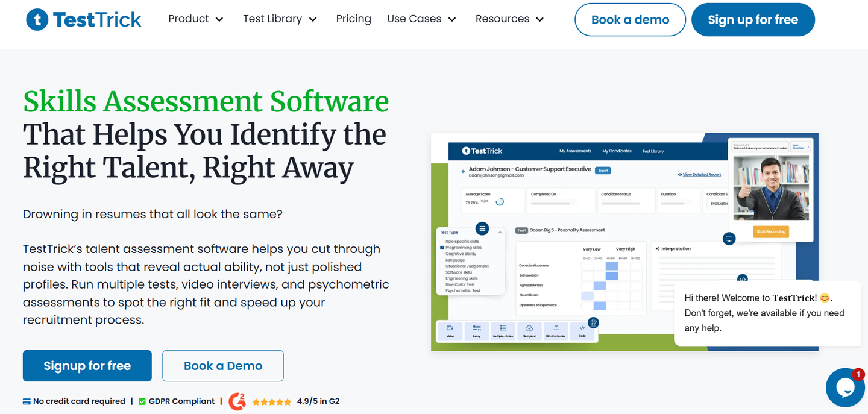868x414 pixels.
Task: Click the round hamburger icon above Test Type
Action: (x=482, y=229)
